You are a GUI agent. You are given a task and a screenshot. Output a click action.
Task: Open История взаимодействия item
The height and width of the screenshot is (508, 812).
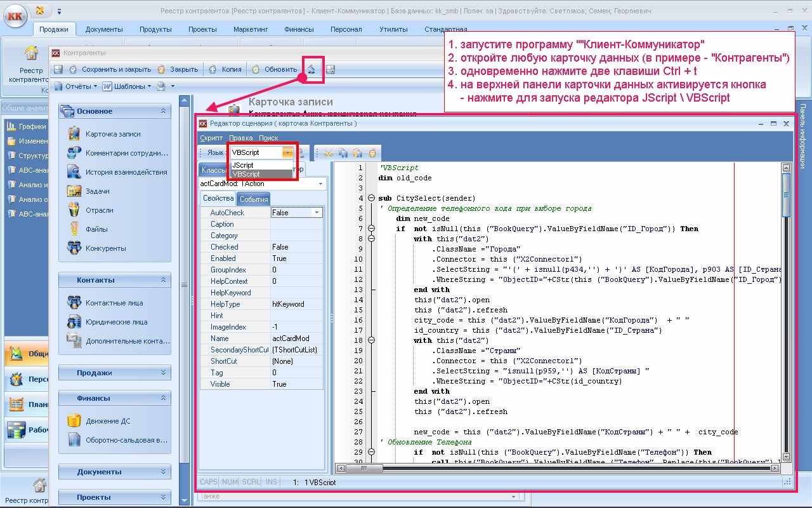coord(118,172)
